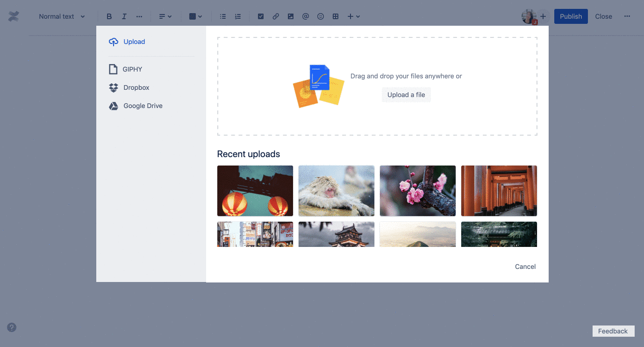Insert a table from toolbar
This screenshot has width=644, height=347.
336,16
